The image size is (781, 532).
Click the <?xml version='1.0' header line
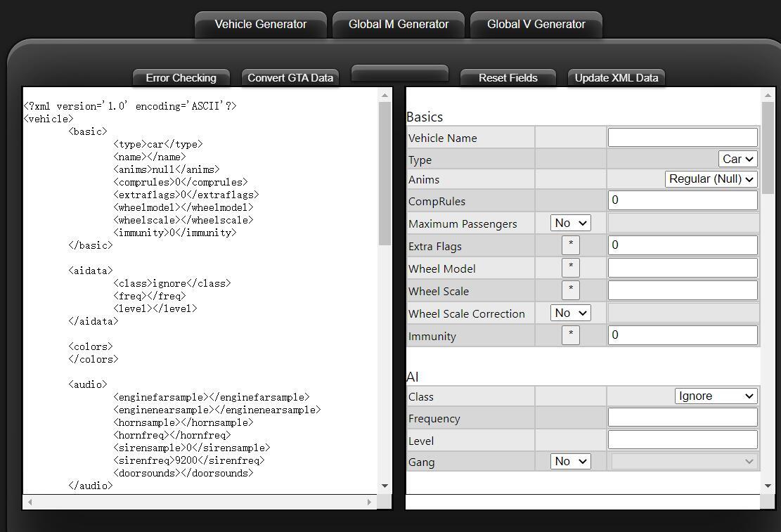(130, 105)
